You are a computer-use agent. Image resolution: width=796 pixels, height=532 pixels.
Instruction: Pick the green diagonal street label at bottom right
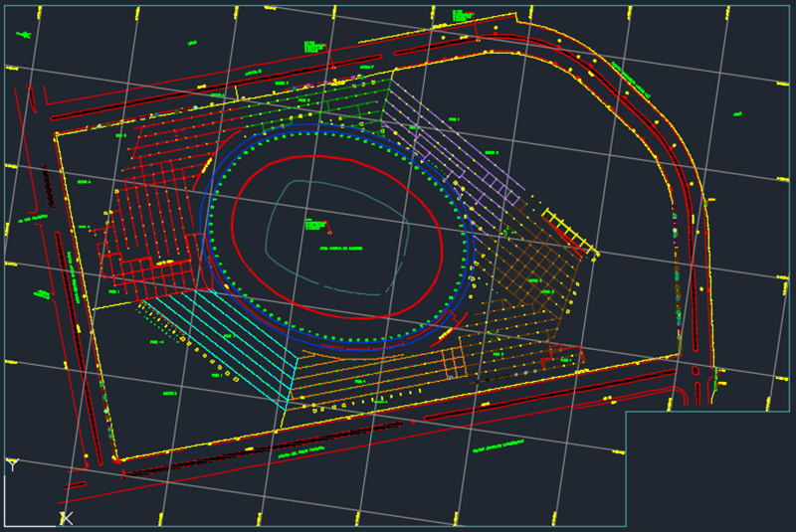point(498,445)
